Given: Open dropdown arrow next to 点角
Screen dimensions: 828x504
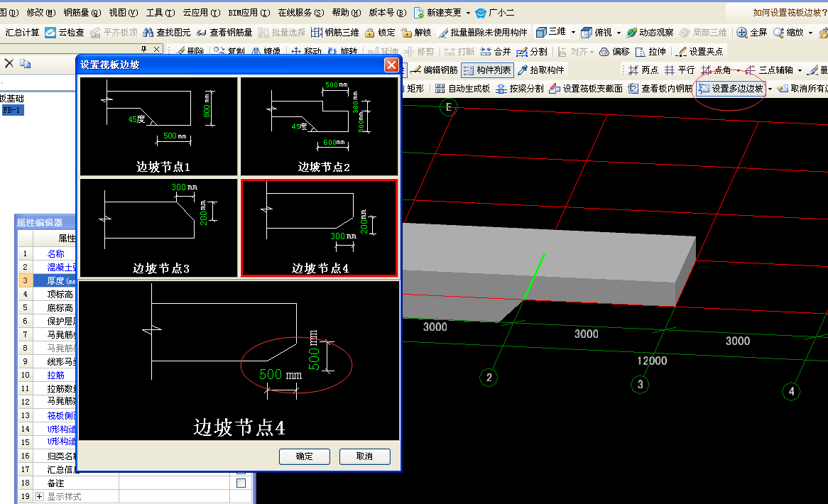Looking at the screenshot, I should tap(739, 70).
